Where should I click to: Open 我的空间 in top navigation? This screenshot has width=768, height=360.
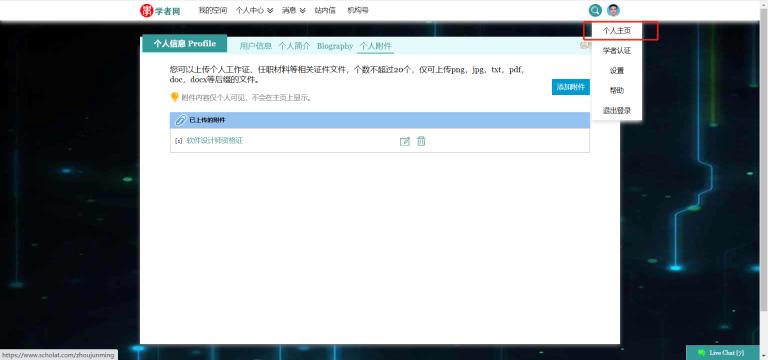(213, 10)
